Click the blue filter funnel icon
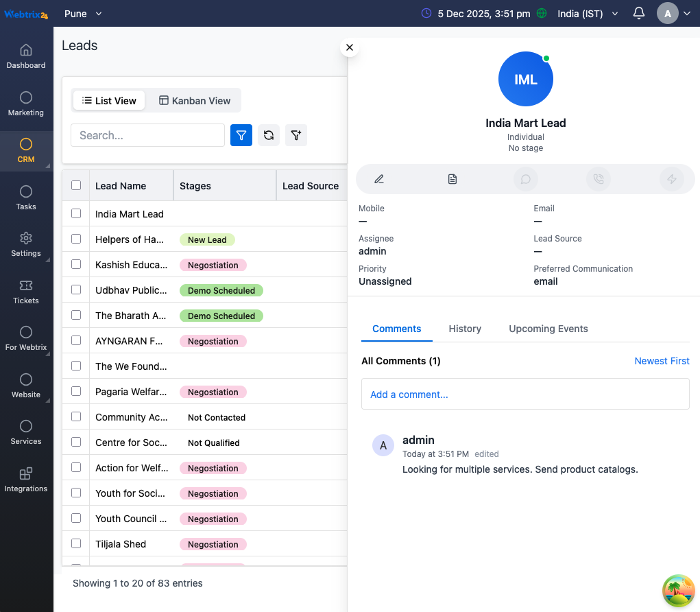The width and height of the screenshot is (700, 612). point(241,135)
